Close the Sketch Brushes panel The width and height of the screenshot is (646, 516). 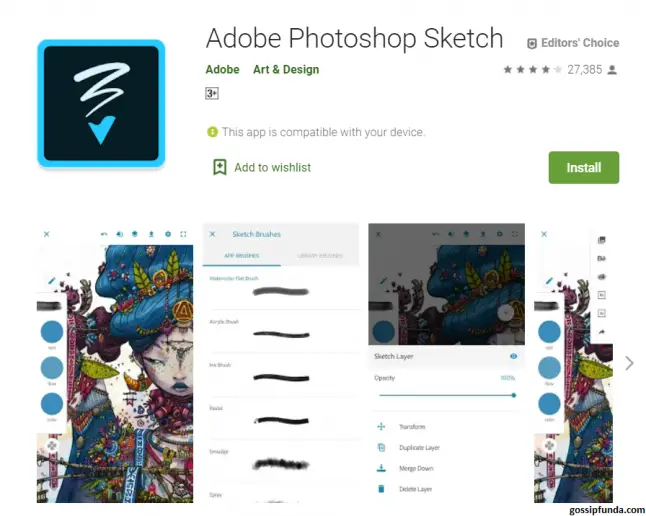point(212,234)
